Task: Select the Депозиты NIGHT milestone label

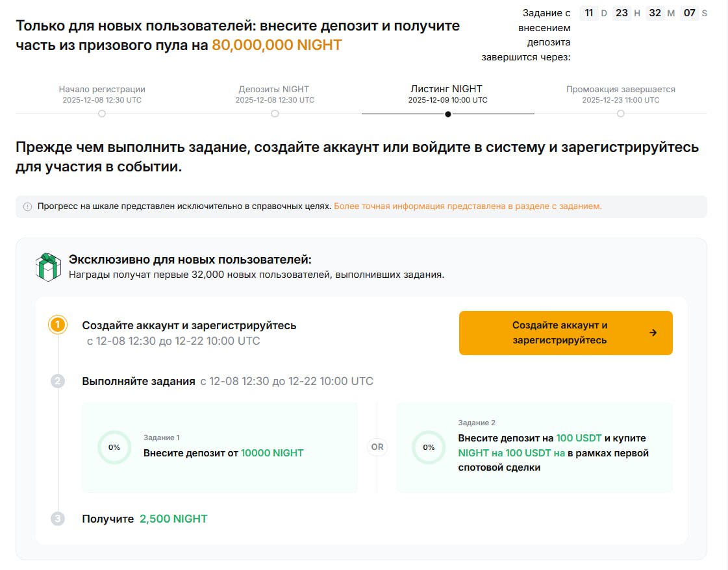Action: point(274,89)
